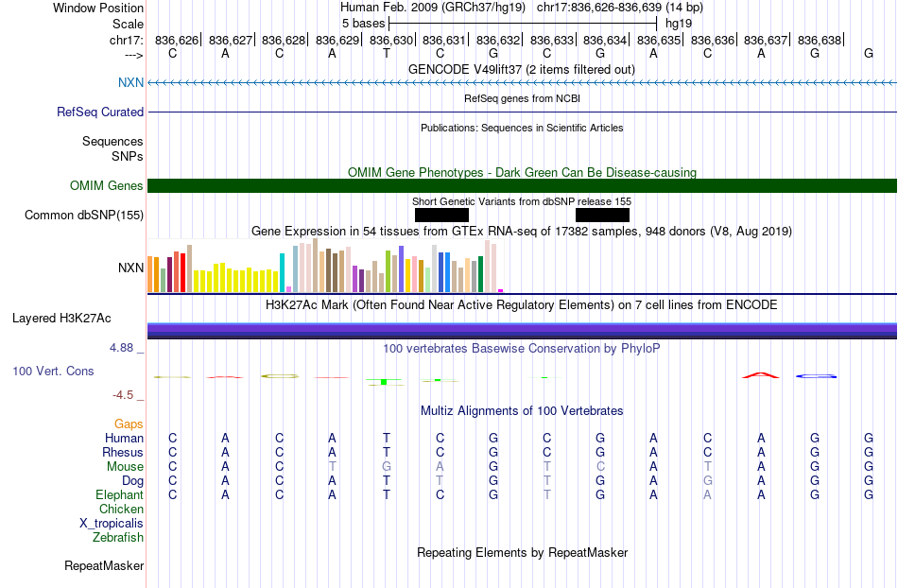Click the 'H3K27Ac Mark' ENCODE track title

[522, 304]
